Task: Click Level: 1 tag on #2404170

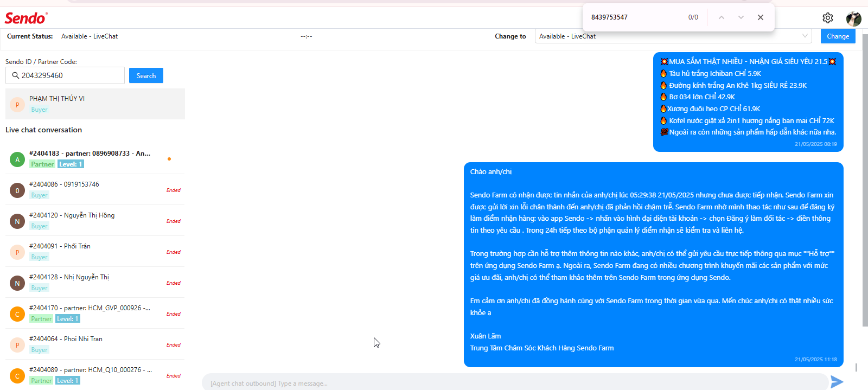Action: click(x=68, y=319)
